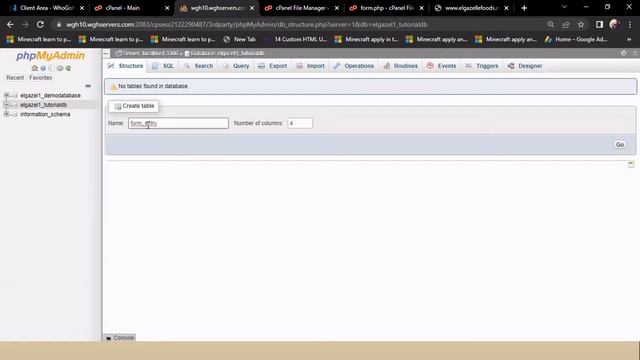Open the Structure tab
The image size is (640, 360).
pyautogui.click(x=126, y=66)
